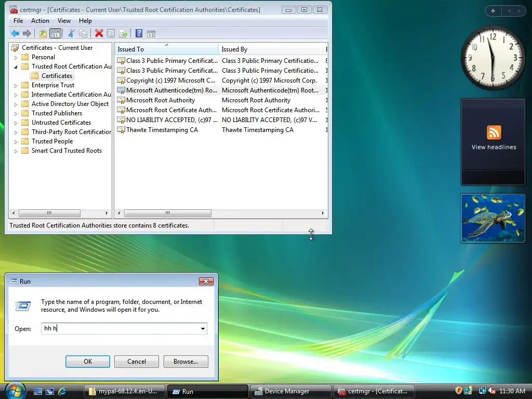Viewport: 532px width, 399px height.
Task: Expand the Enterprise Trust folder
Action: 16,86
